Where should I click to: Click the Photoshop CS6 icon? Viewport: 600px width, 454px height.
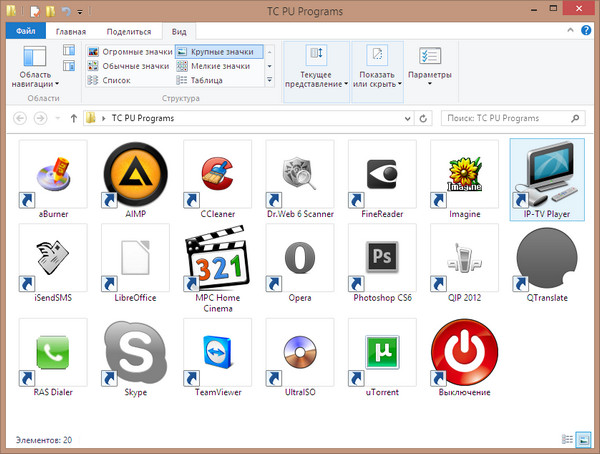[x=380, y=257]
